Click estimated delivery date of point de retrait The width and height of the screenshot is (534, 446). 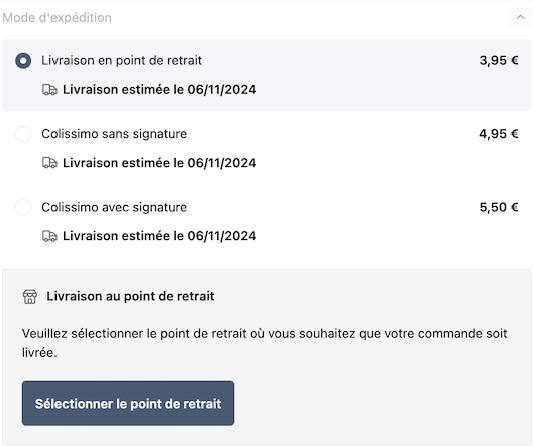(x=159, y=90)
